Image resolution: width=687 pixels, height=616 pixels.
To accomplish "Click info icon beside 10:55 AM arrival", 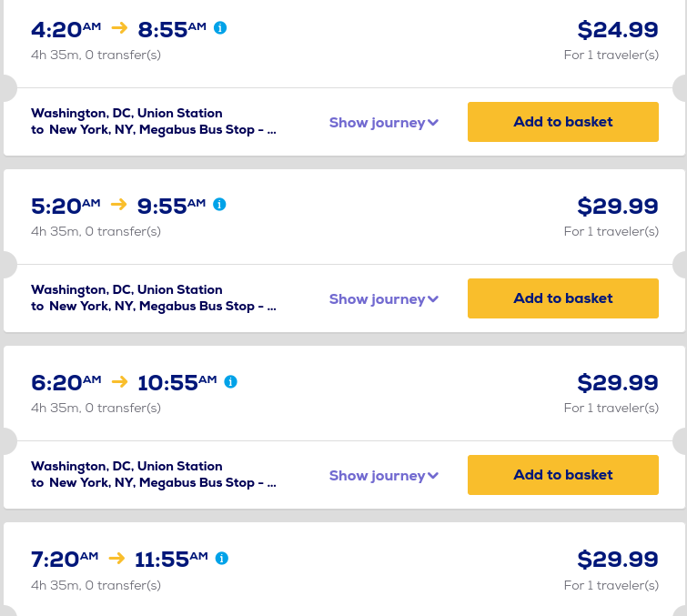I will tap(230, 381).
